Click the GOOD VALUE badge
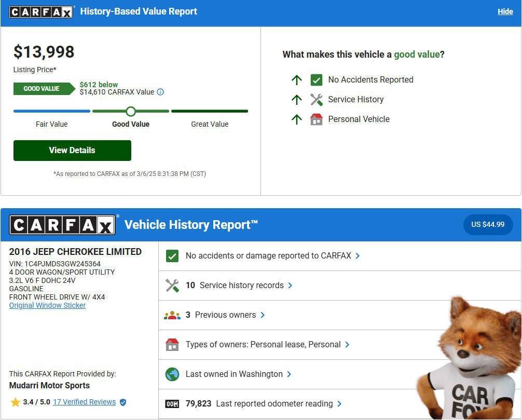522x420 pixels. pos(44,89)
